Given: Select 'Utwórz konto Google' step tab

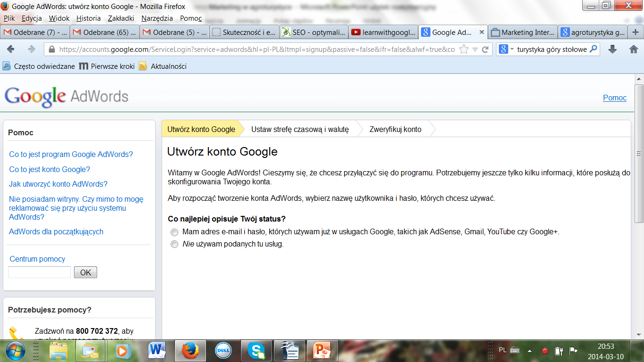Looking at the screenshot, I should (x=201, y=129).
